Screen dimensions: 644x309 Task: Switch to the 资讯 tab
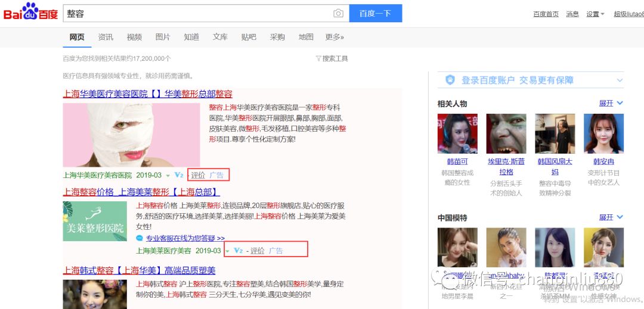pyautogui.click(x=106, y=38)
